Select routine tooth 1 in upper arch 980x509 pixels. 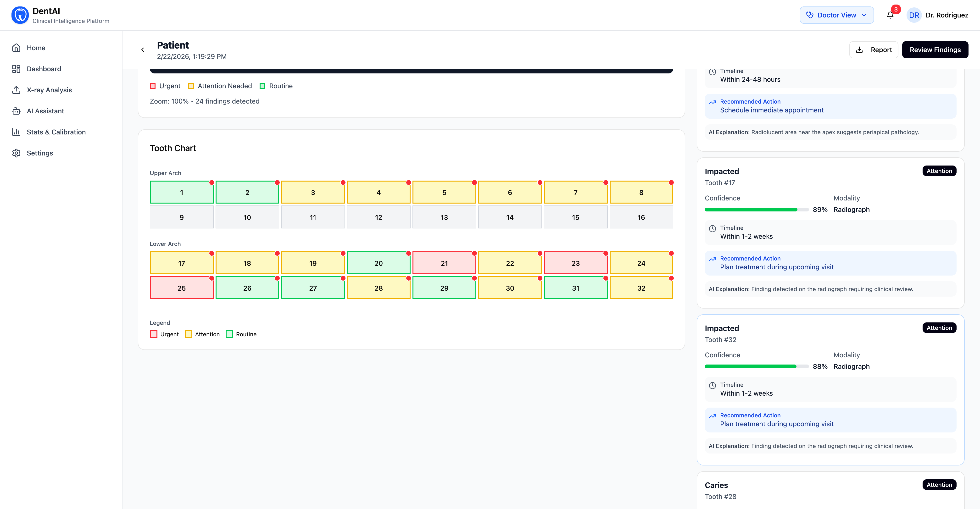[x=181, y=193]
